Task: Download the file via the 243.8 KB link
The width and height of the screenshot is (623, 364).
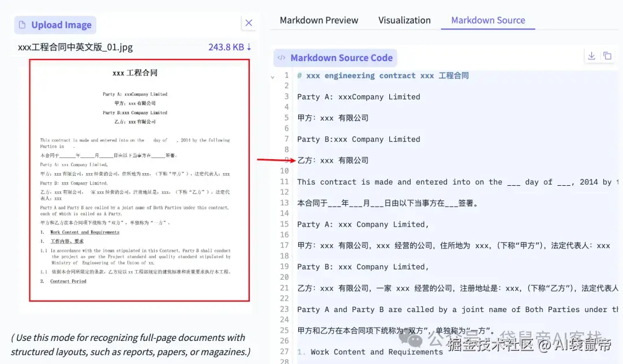Action: click(225, 47)
